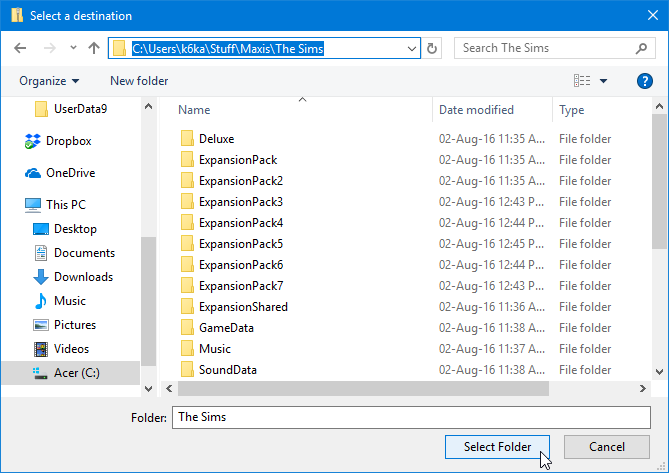
Task: Open OneDrive from the sidebar
Action: (70, 173)
